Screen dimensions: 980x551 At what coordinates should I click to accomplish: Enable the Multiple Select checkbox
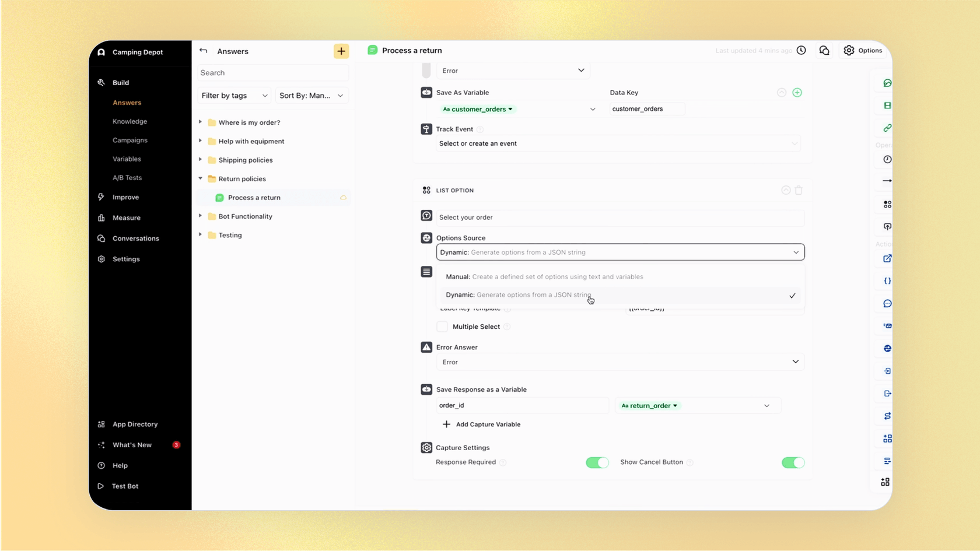[x=442, y=327]
